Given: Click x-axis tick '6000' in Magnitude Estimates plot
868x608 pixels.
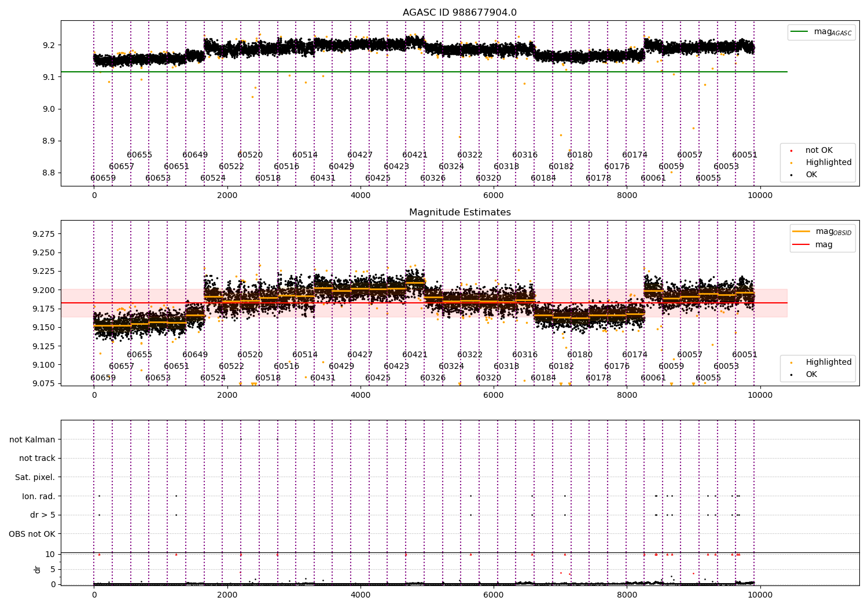Looking at the screenshot, I should pyautogui.click(x=494, y=395).
